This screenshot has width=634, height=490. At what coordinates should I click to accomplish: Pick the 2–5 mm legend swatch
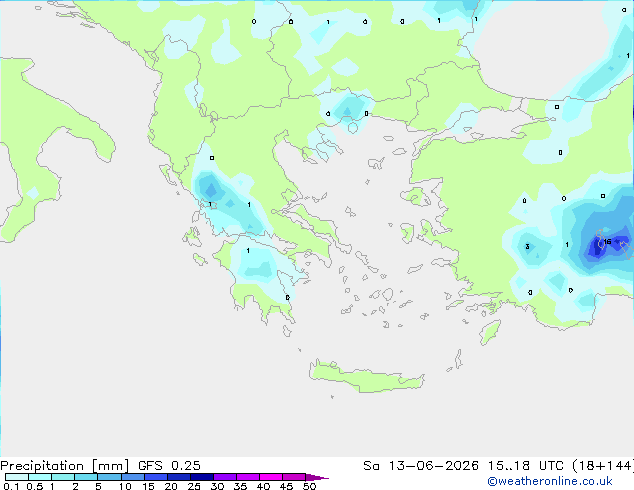[x=86, y=477]
